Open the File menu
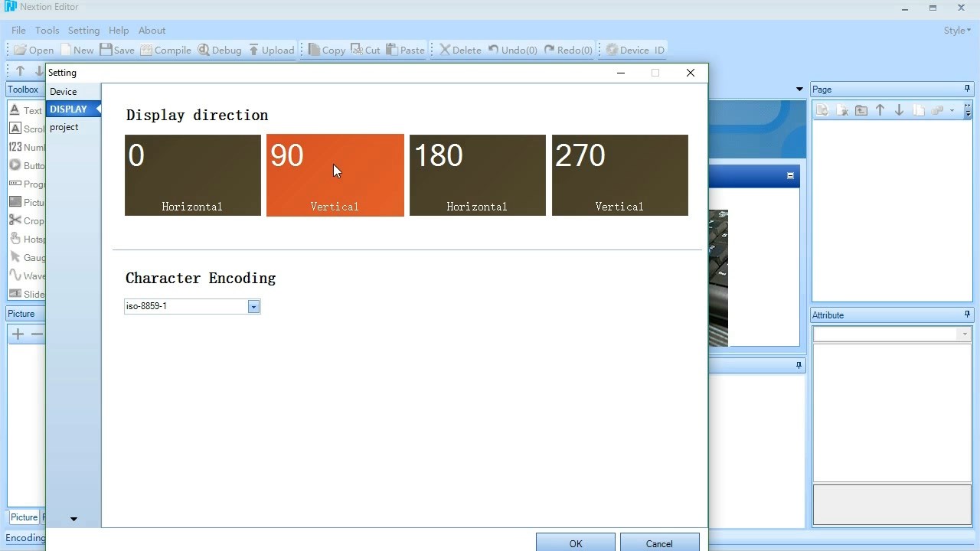The height and width of the screenshot is (551, 980). point(18,31)
